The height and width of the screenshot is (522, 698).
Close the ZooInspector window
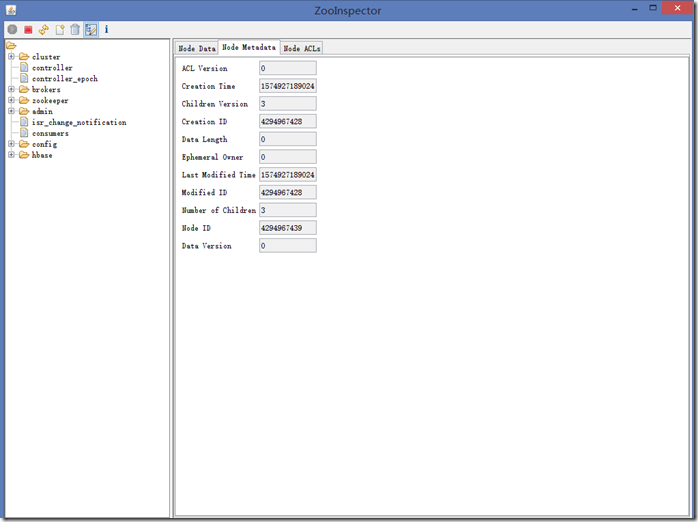click(x=677, y=8)
